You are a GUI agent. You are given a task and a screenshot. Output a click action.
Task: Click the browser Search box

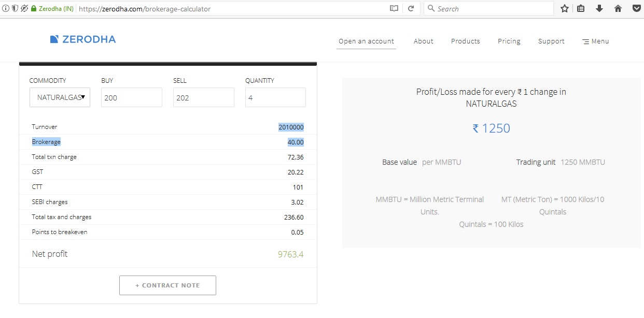[x=488, y=8]
